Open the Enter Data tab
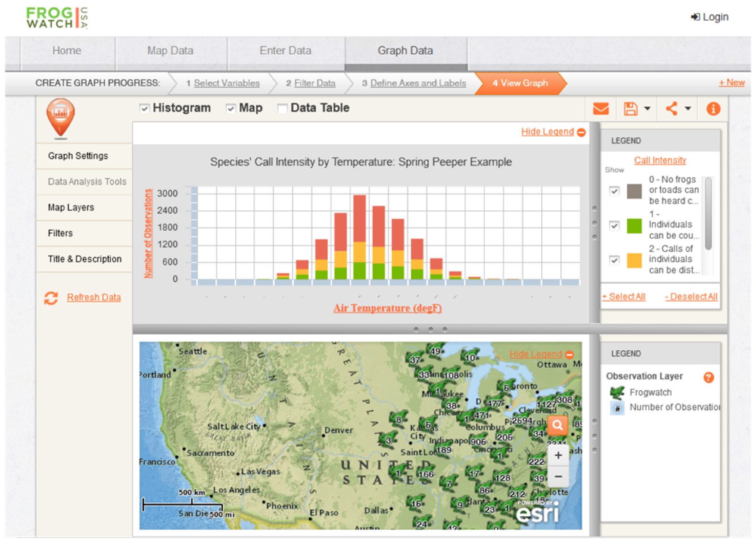 click(x=285, y=51)
